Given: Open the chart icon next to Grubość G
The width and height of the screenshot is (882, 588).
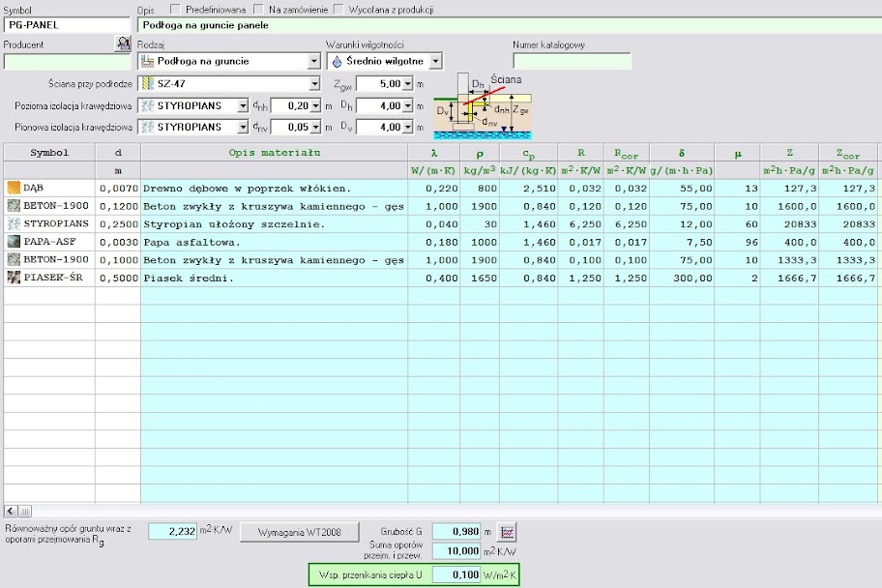Looking at the screenshot, I should pyautogui.click(x=509, y=532).
